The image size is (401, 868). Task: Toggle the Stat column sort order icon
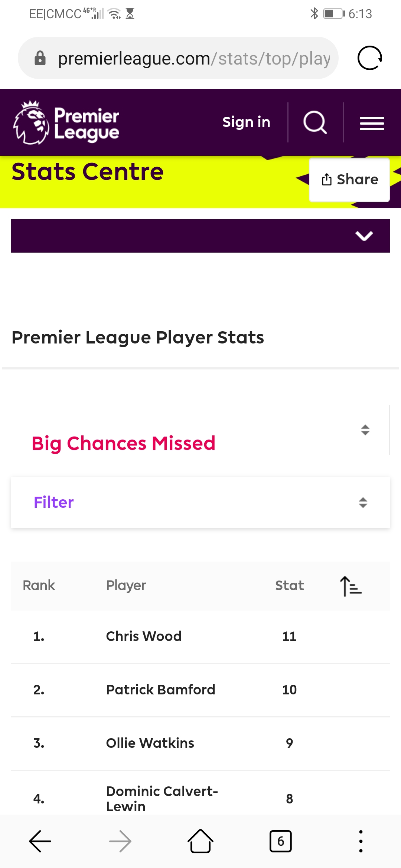[351, 586]
